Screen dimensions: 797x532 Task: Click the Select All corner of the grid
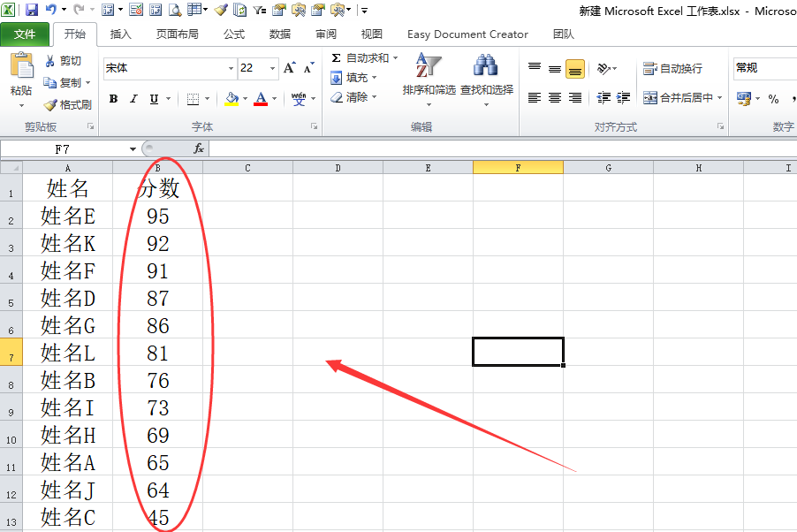11,168
